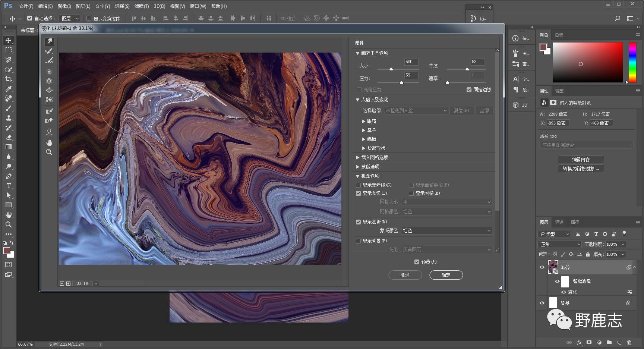Select the Forward Warp tool in Liquify

[x=49, y=41]
